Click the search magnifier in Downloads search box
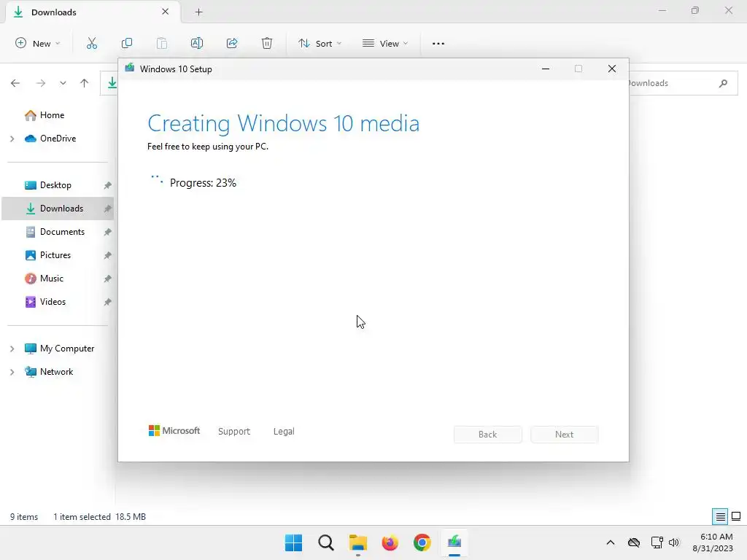This screenshot has width=747, height=560. pyautogui.click(x=723, y=83)
